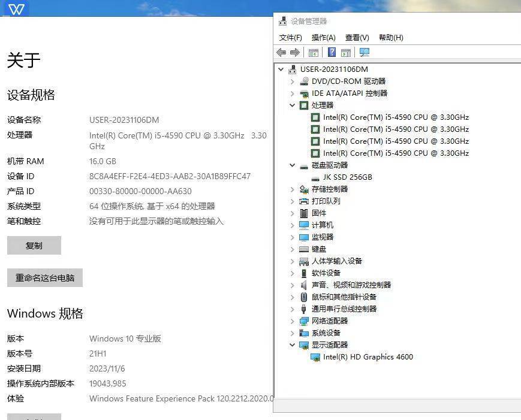This screenshot has width=521, height=420.
Task: Click the Back arrow in Device Manager toolbar
Action: point(281,53)
